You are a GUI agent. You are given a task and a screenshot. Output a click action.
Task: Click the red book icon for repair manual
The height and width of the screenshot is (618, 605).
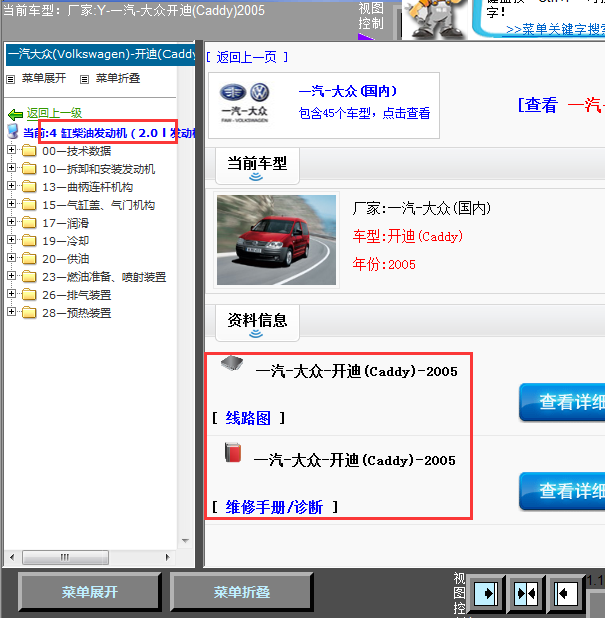tap(233, 452)
